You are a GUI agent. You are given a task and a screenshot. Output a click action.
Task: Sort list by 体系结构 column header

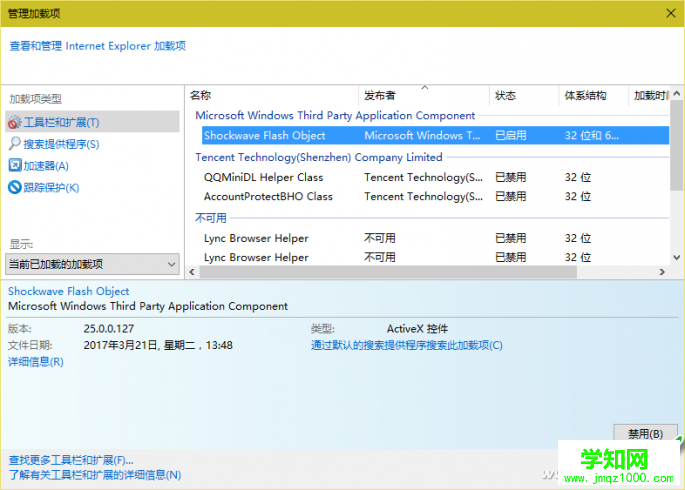coord(594,95)
